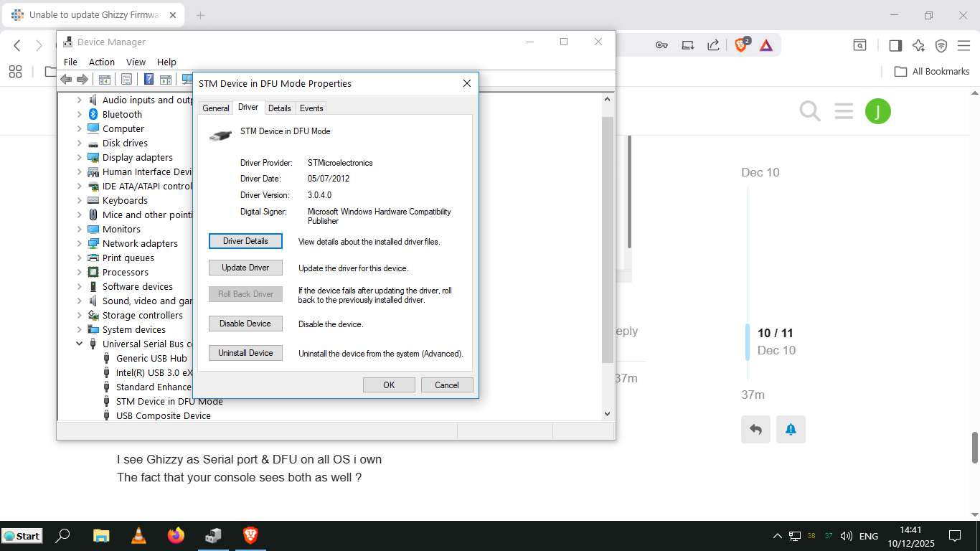Click the Help icon in Device Manager toolbar
Image resolution: width=980 pixels, height=551 pixels.
[149, 80]
